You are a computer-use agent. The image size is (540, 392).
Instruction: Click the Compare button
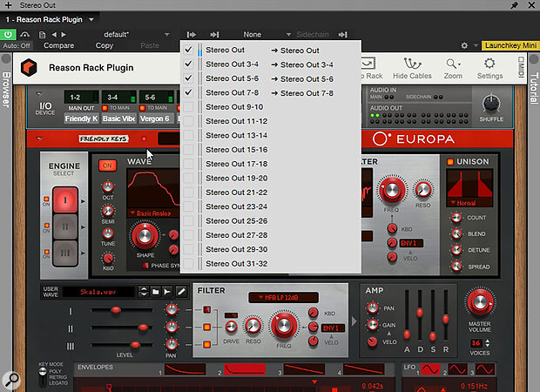coord(58,45)
